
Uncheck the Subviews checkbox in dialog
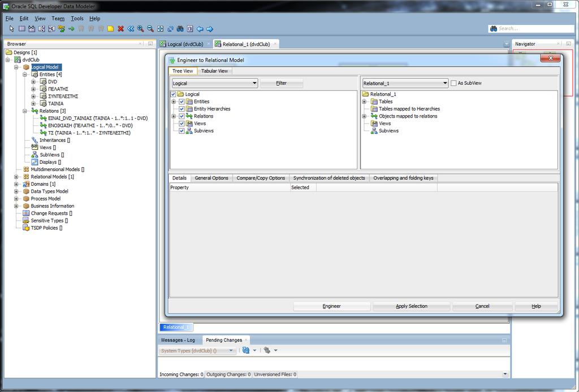(x=182, y=131)
